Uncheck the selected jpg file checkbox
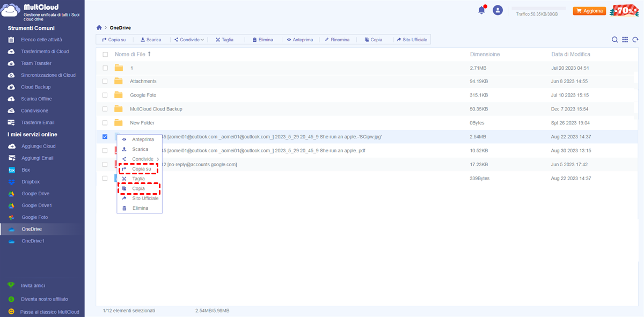644x317 pixels. coord(105,137)
